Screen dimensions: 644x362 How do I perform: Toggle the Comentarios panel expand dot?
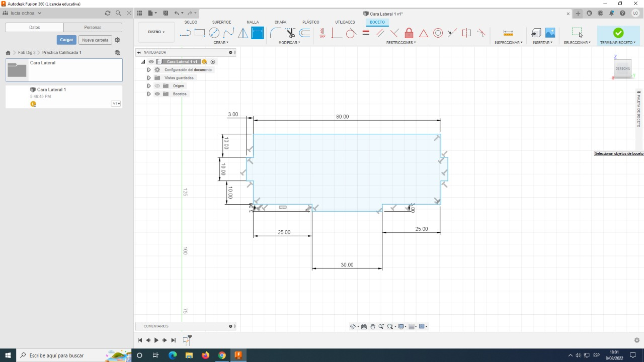230,326
